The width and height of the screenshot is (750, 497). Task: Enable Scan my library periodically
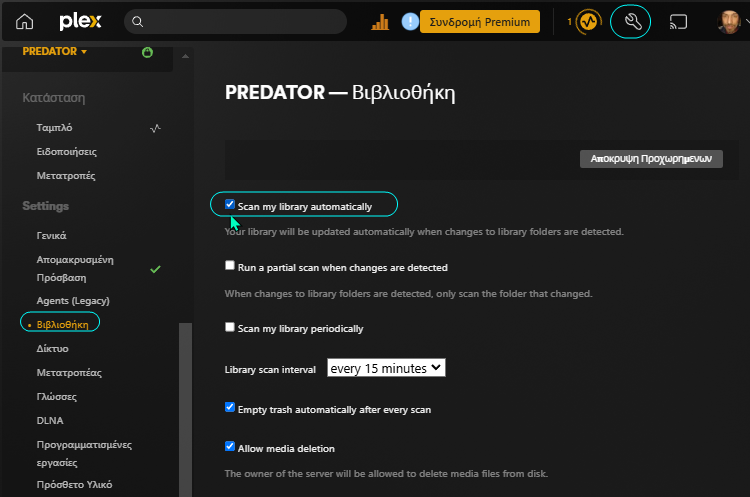[230, 327]
